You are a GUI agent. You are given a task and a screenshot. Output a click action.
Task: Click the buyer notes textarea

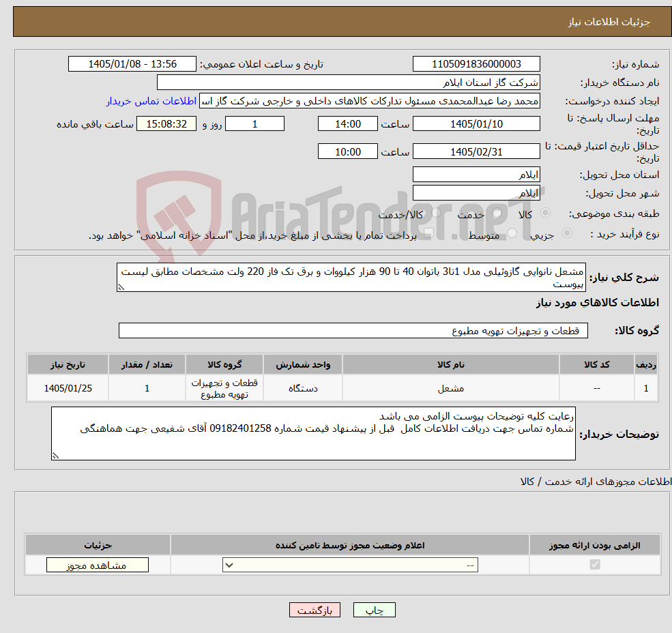point(313,434)
